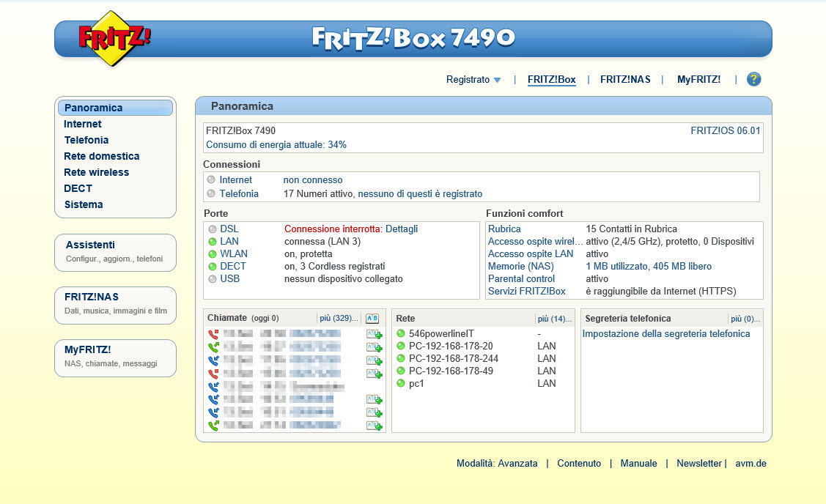Click the outgoing-call icon on the last call row
The height and width of the screenshot is (504, 826).
click(213, 426)
